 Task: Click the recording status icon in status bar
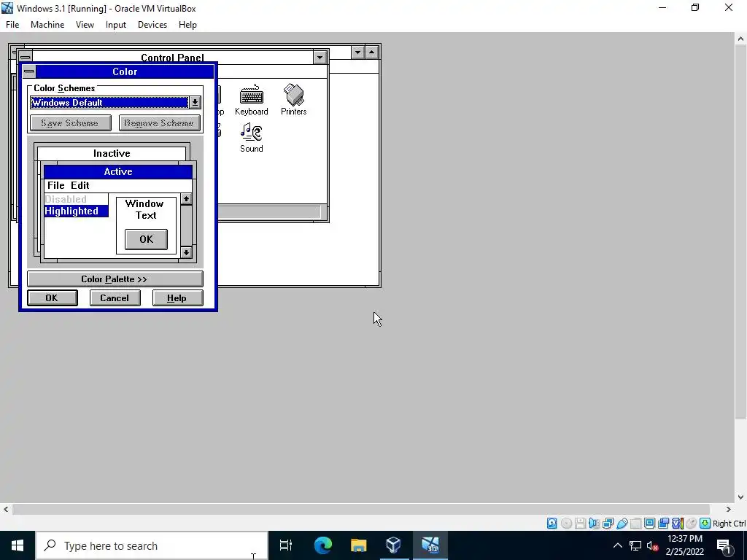(663, 524)
